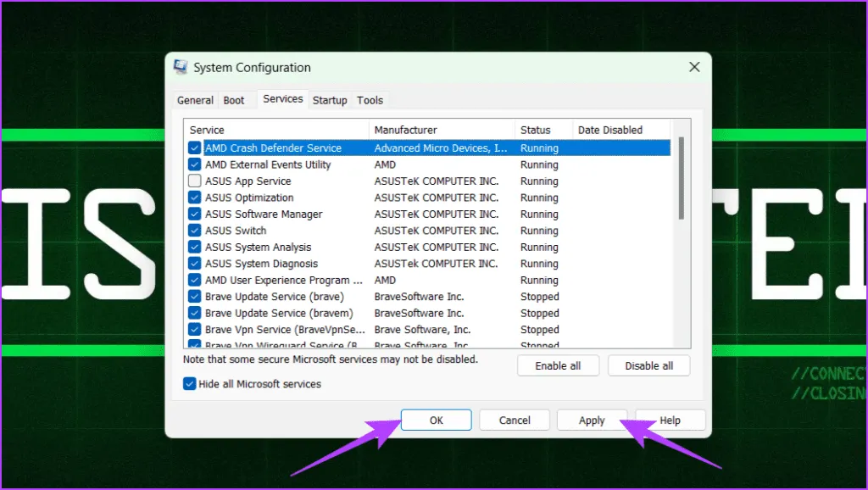The width and height of the screenshot is (868, 490).
Task: Click Apply to save changes
Action: click(x=592, y=420)
